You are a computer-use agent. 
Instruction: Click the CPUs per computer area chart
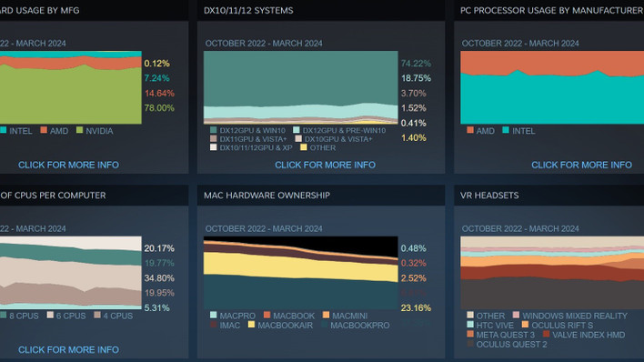[71, 273]
